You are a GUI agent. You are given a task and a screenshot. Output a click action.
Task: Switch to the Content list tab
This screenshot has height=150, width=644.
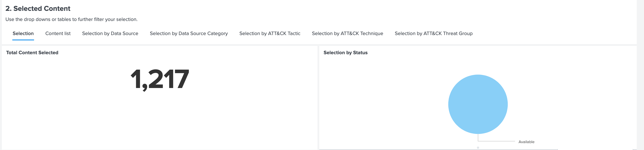point(58,33)
